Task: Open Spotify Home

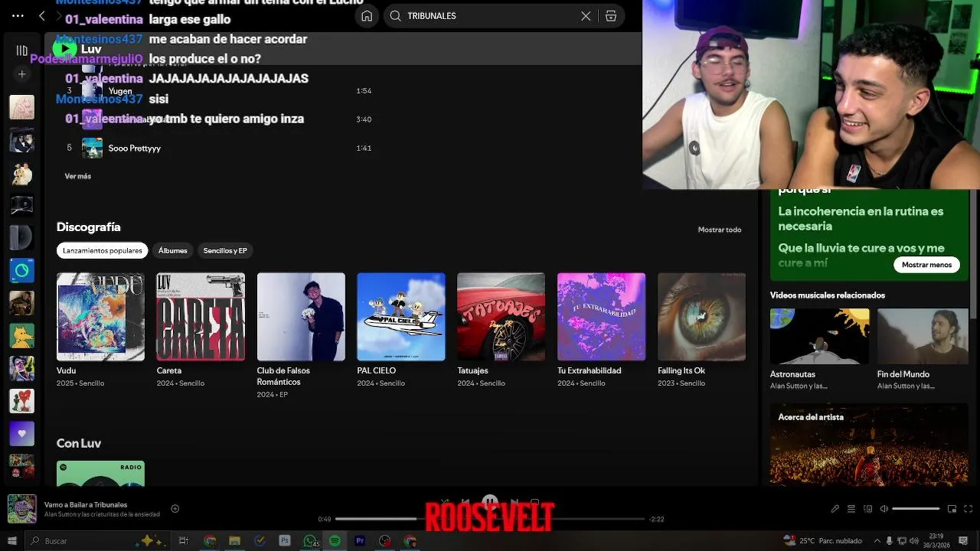Action: click(x=367, y=16)
